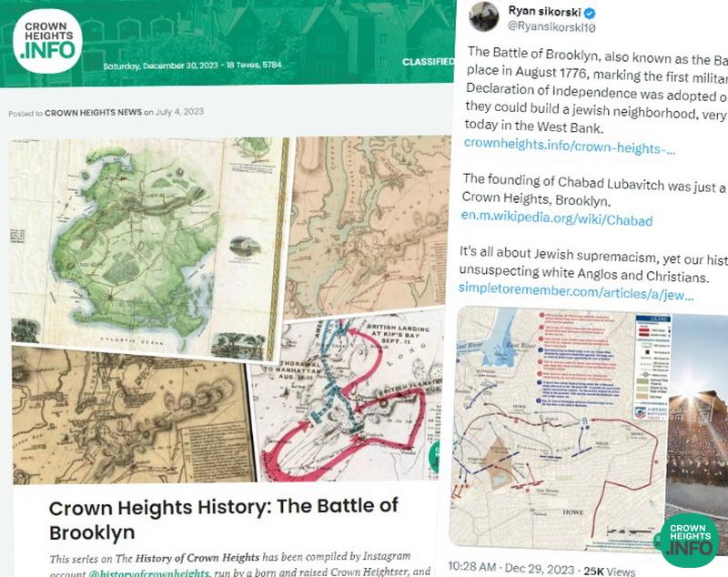Click the tweet timestamp 10:28 AM Dec 29, 2023

(511, 568)
